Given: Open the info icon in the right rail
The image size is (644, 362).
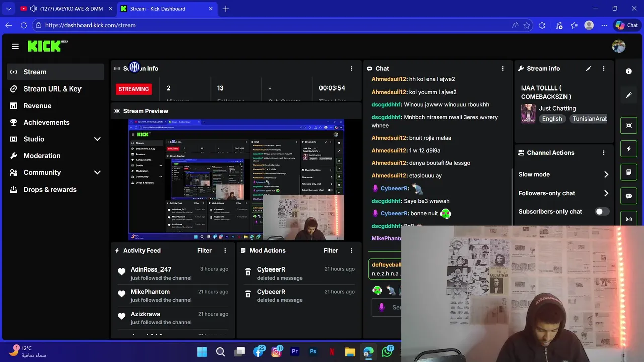Looking at the screenshot, I should pyautogui.click(x=629, y=71).
